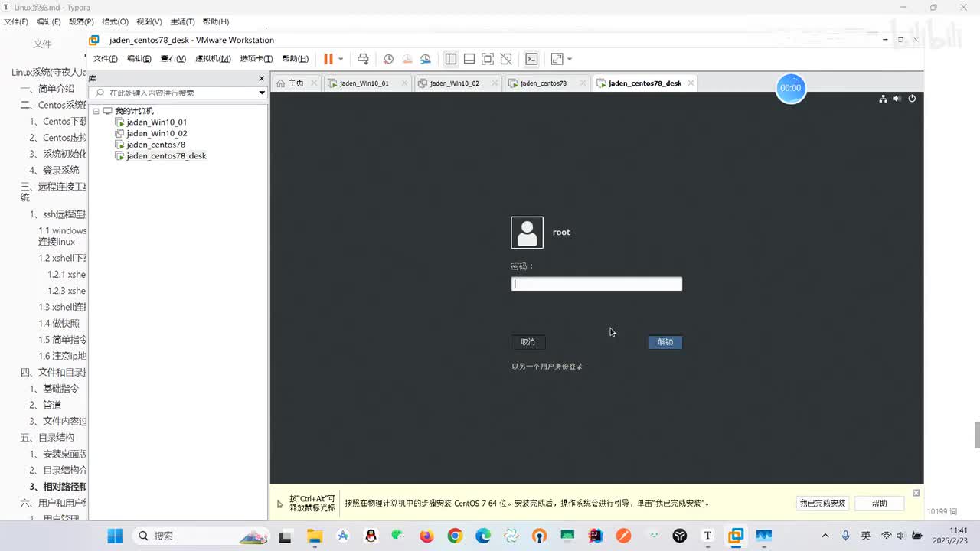Click the 00:00 recording timer bubble

(790, 88)
